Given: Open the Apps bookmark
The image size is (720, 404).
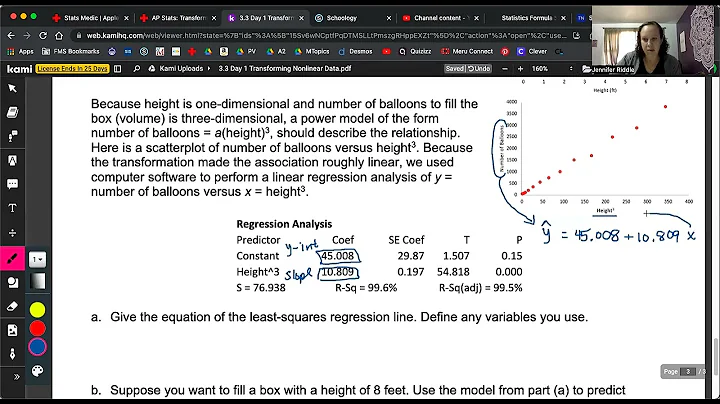Looking at the screenshot, I should [21, 51].
